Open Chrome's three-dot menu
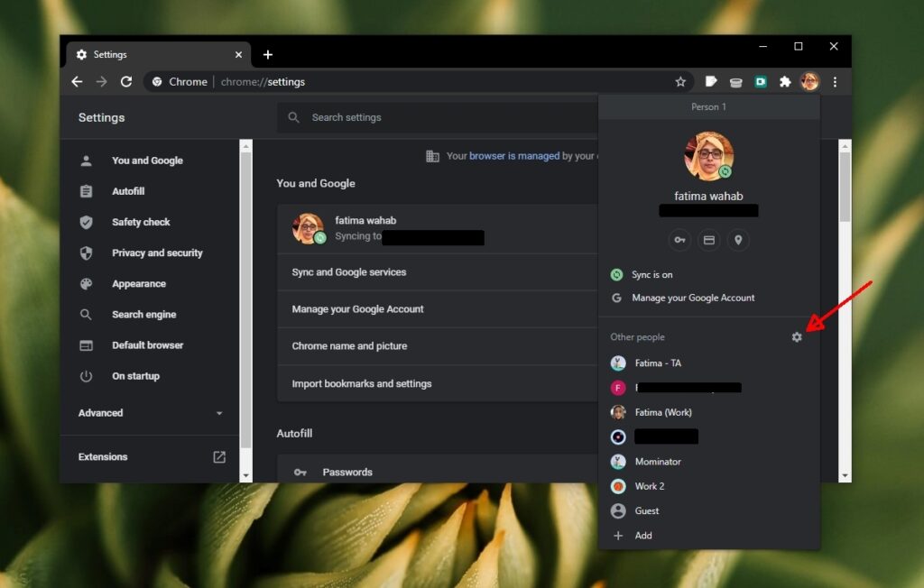This screenshot has width=924, height=588. tap(835, 81)
